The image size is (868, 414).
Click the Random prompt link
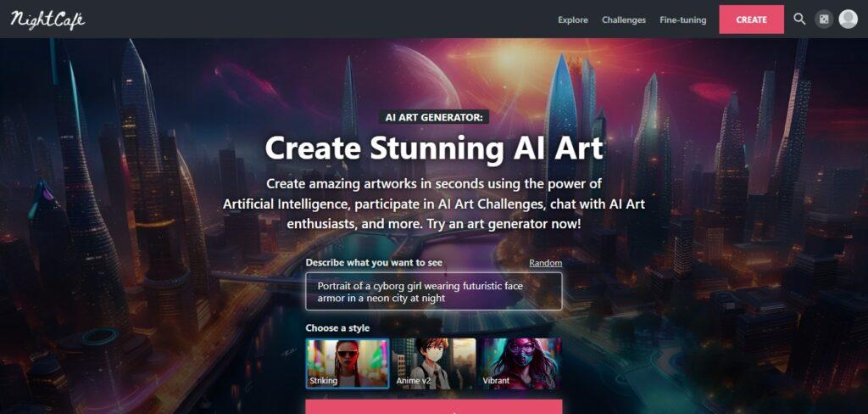tap(545, 263)
